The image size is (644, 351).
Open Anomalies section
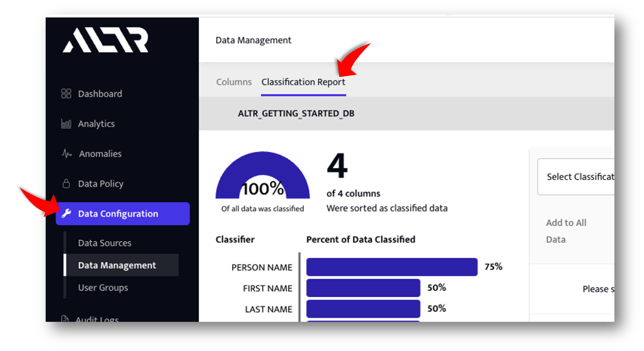click(100, 154)
